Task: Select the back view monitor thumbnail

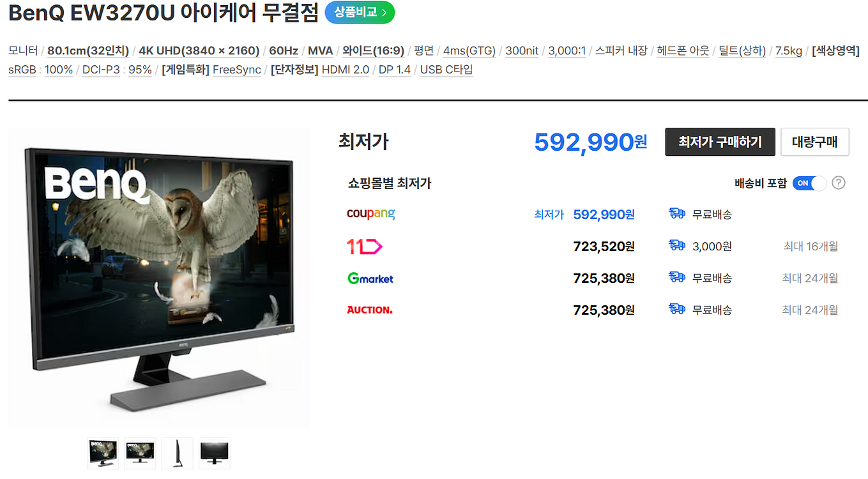Action: (214, 453)
